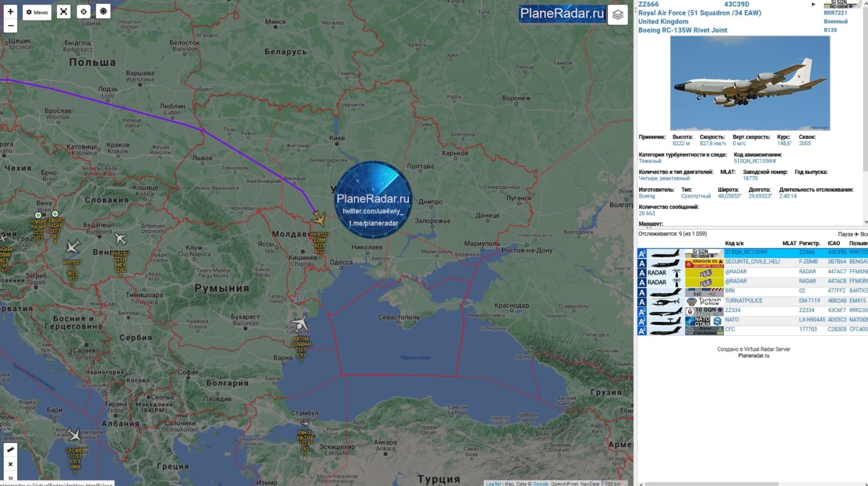Click the EM-7119 registration cell
The image size is (868, 486).
(x=809, y=301)
